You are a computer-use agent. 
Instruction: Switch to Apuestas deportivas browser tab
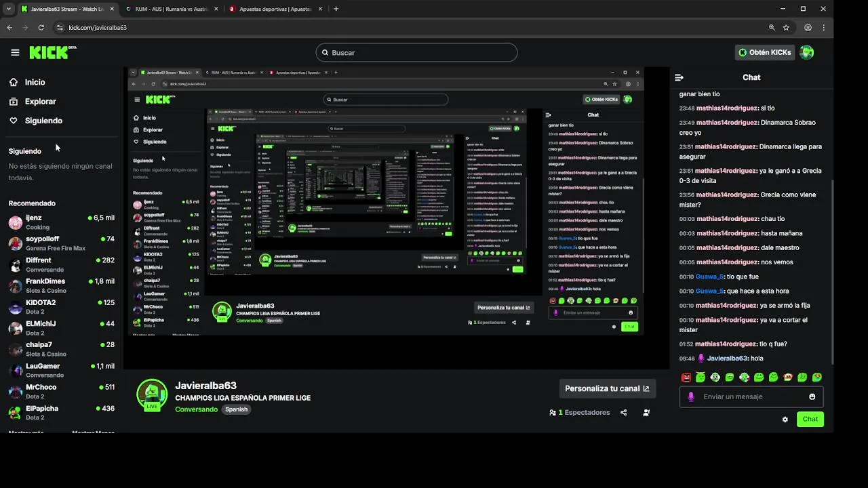pyautogui.click(x=275, y=9)
